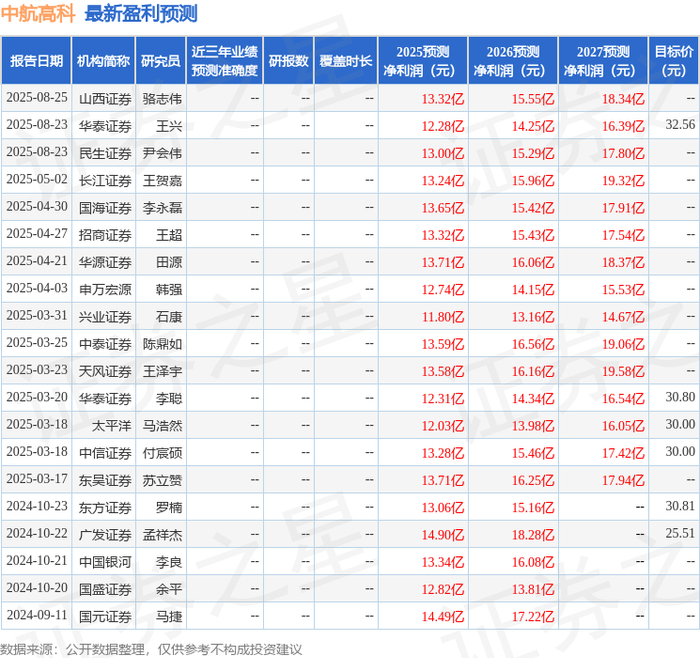Click 16.06亿 forecast value
700x658 pixels.
(x=533, y=262)
